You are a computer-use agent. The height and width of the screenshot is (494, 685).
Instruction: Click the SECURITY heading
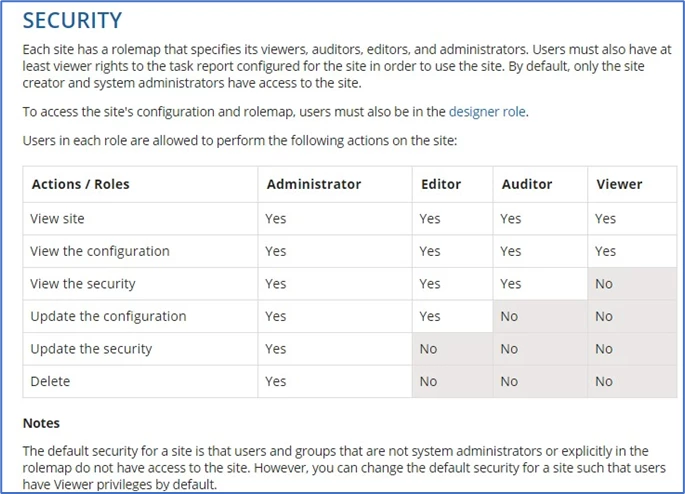73,21
